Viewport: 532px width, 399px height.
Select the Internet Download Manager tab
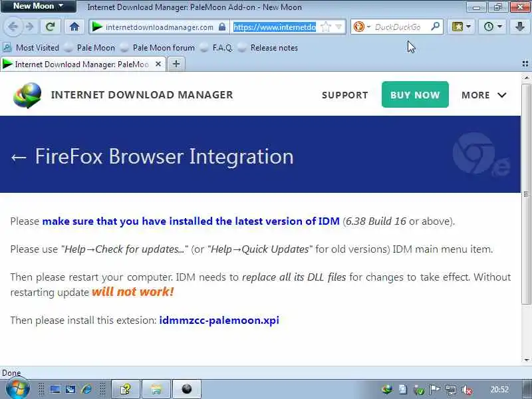click(82, 64)
